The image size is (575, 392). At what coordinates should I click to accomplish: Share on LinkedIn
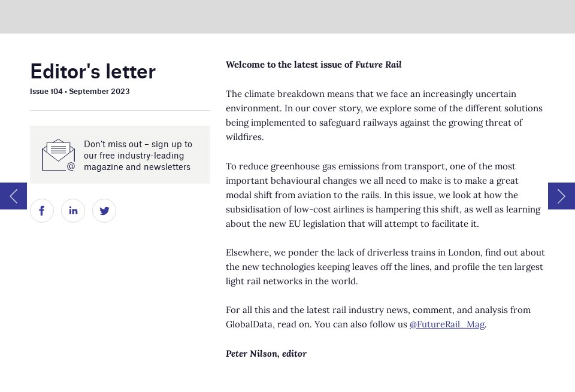pos(73,211)
